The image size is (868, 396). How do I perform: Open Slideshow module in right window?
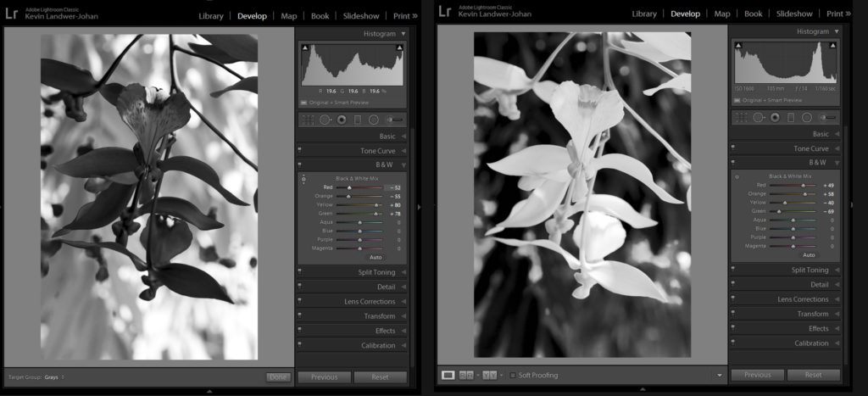pyautogui.click(x=794, y=14)
